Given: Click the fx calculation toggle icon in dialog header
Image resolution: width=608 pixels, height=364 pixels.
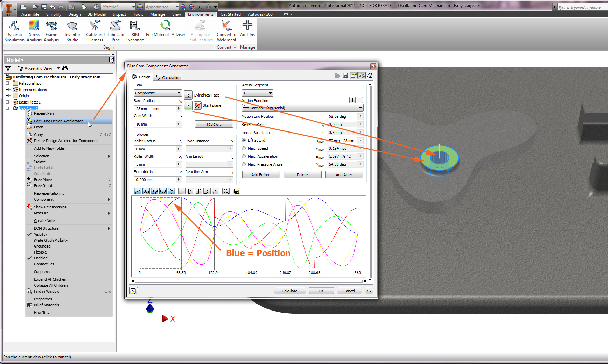Looking at the screenshot, I should pyautogui.click(x=362, y=75).
